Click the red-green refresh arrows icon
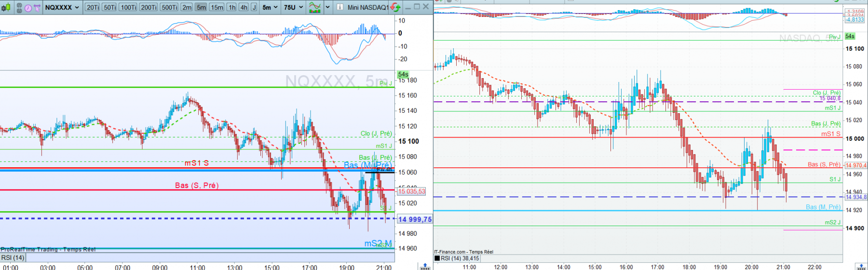This screenshot has width=868, height=270. coord(395,7)
